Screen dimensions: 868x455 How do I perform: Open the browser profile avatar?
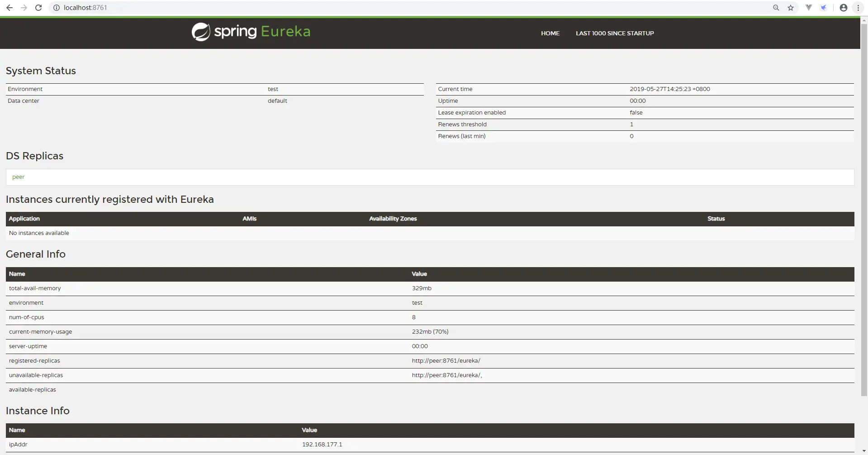844,8
